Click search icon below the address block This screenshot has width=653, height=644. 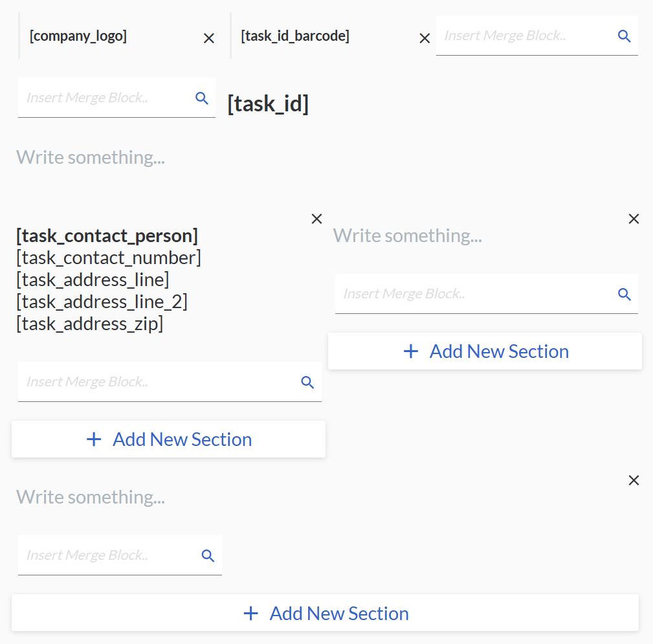click(307, 383)
